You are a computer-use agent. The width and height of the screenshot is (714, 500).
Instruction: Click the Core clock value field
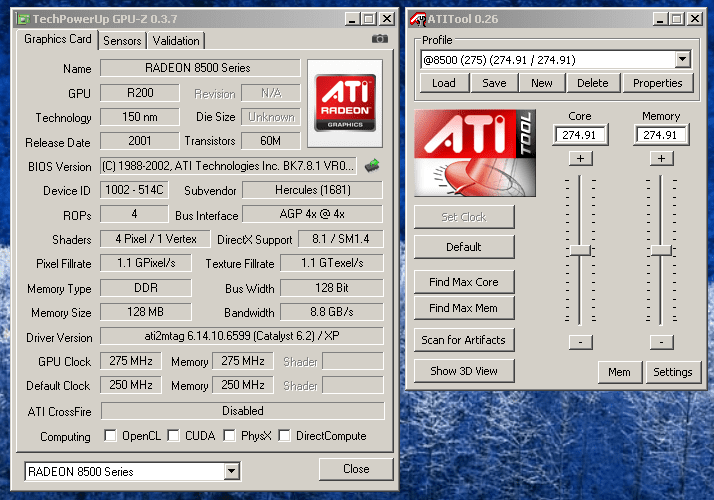pyautogui.click(x=580, y=135)
